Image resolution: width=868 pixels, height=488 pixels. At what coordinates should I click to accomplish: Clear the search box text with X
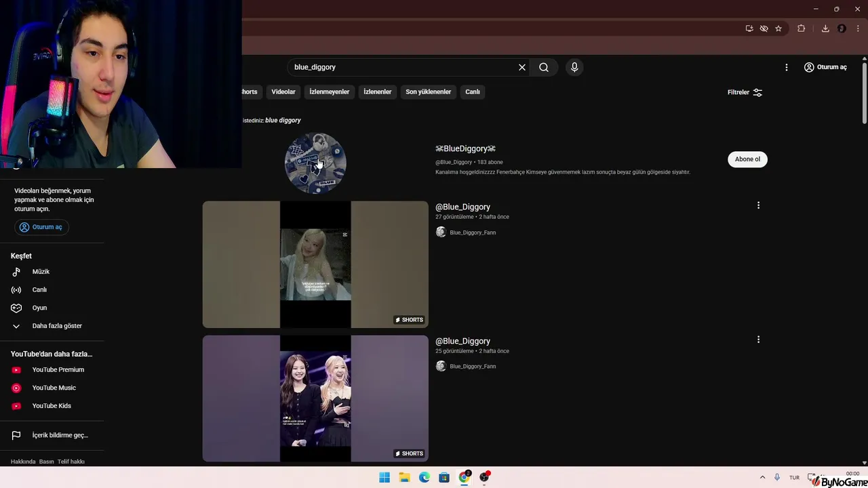(x=522, y=67)
